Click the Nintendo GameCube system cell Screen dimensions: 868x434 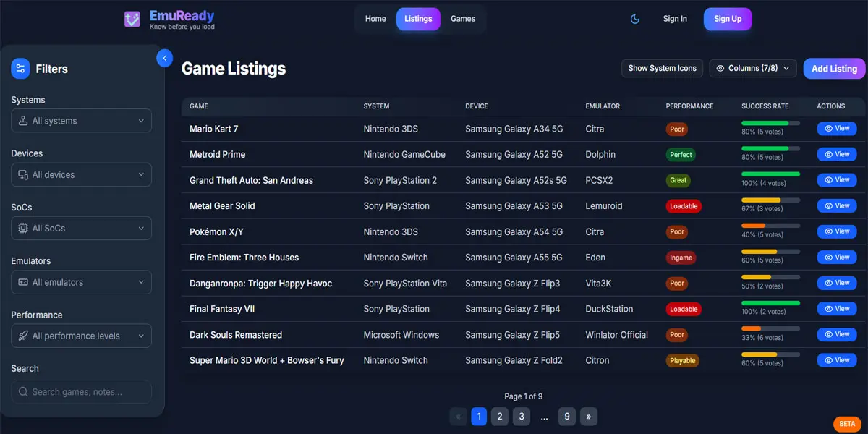404,154
